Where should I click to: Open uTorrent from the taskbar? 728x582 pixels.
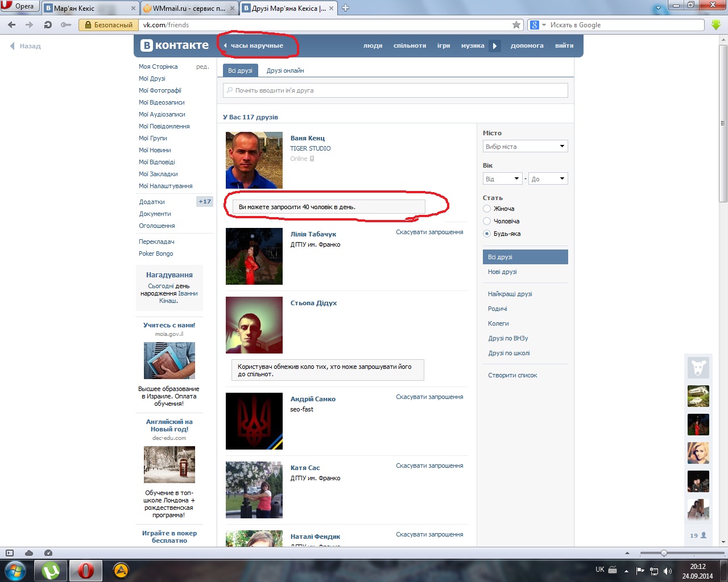51,570
